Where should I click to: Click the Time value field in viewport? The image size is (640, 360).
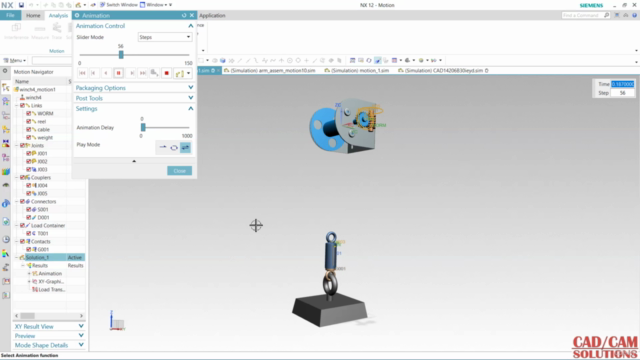pyautogui.click(x=622, y=84)
